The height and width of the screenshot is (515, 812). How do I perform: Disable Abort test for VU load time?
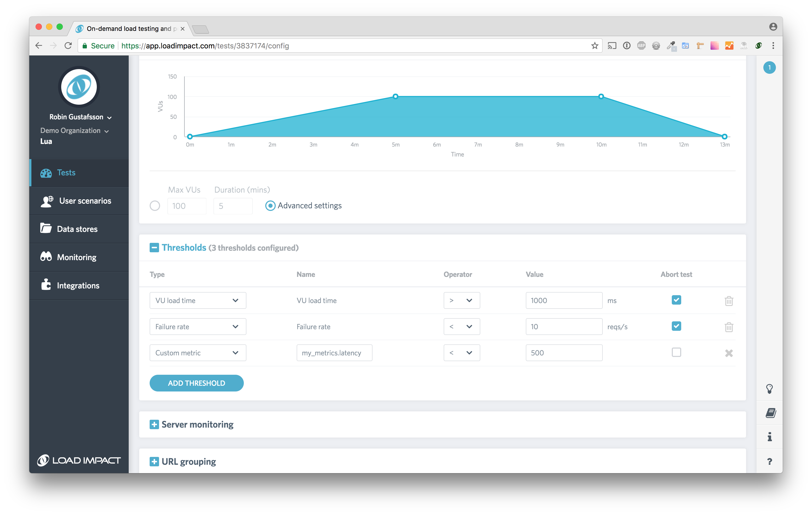[x=676, y=299]
